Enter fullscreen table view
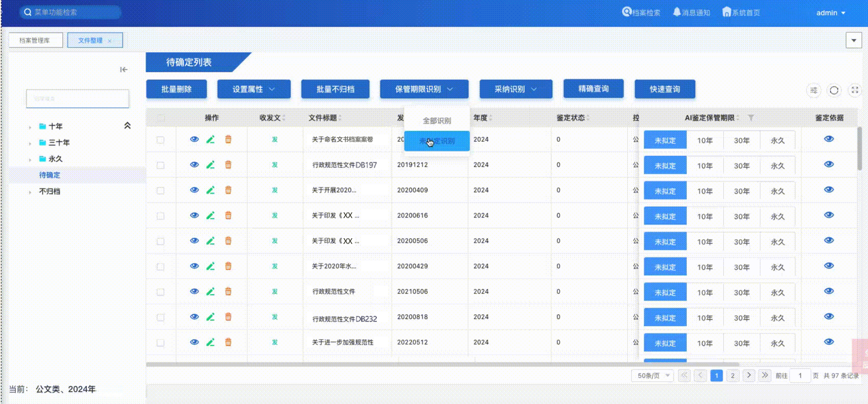This screenshot has width=868, height=404. (x=855, y=90)
